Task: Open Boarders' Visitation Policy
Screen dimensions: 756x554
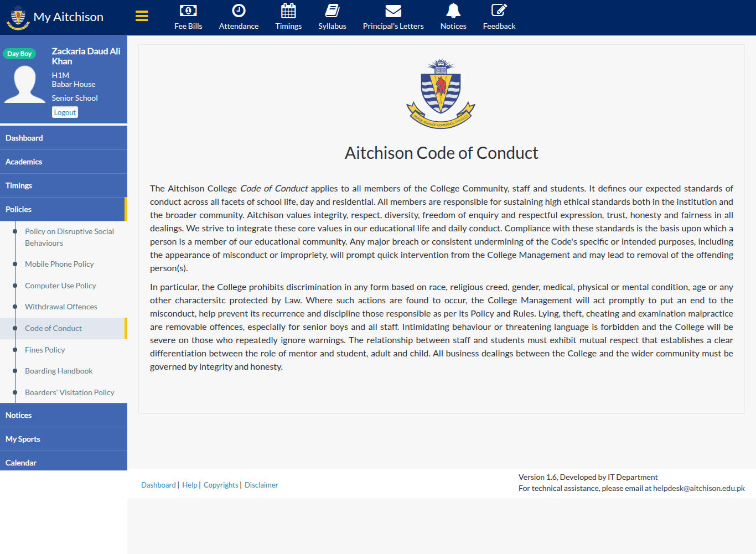Action: tap(70, 392)
